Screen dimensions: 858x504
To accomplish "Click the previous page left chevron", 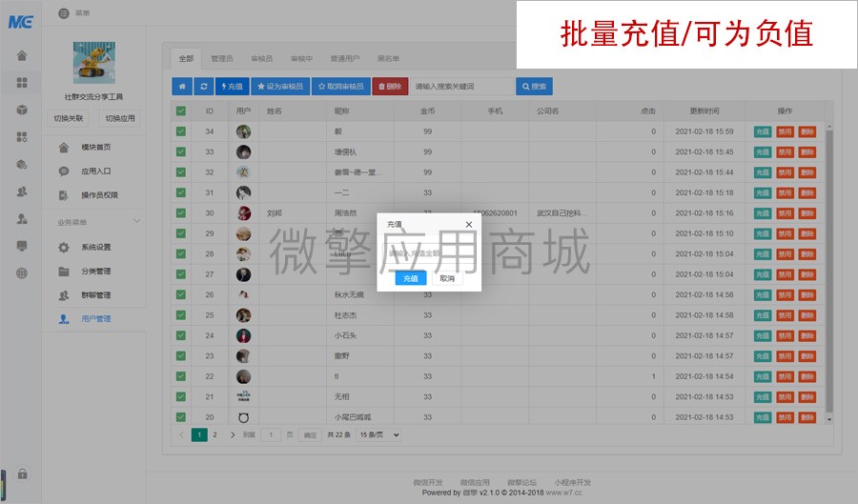I will [x=181, y=435].
